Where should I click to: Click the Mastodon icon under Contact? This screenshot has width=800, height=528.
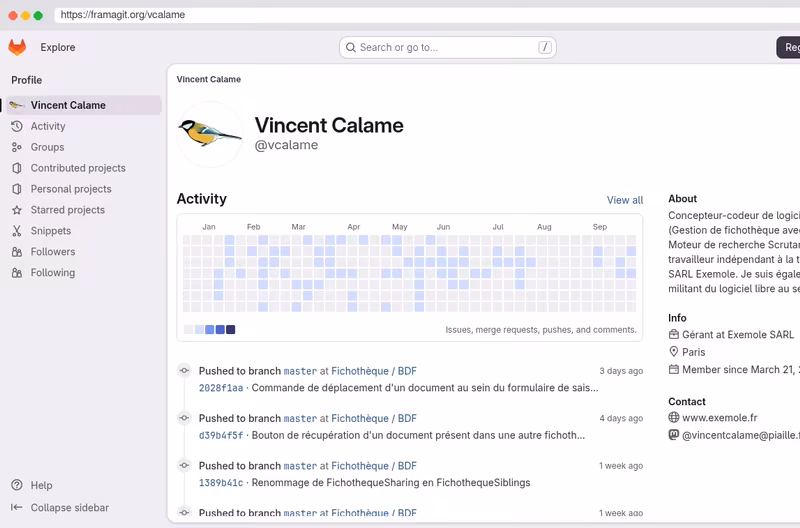(x=673, y=435)
